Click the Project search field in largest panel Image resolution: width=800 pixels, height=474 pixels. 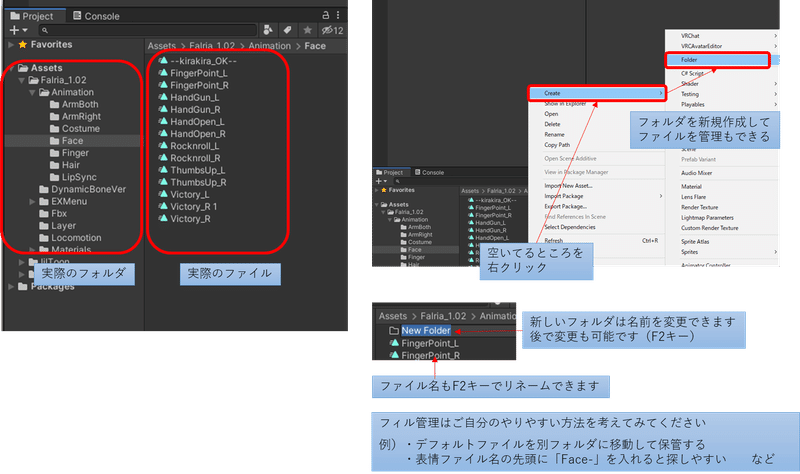point(148,30)
